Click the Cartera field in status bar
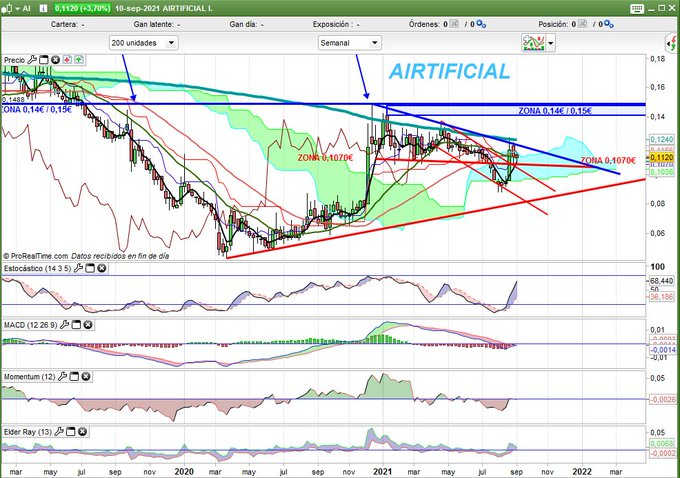Viewport: 680px width, 478px height. point(68,24)
